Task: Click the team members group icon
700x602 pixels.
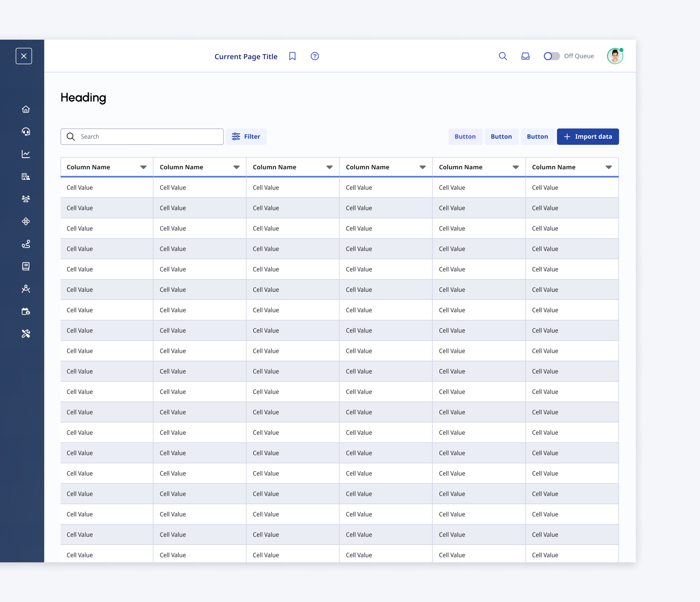Action: (x=26, y=199)
